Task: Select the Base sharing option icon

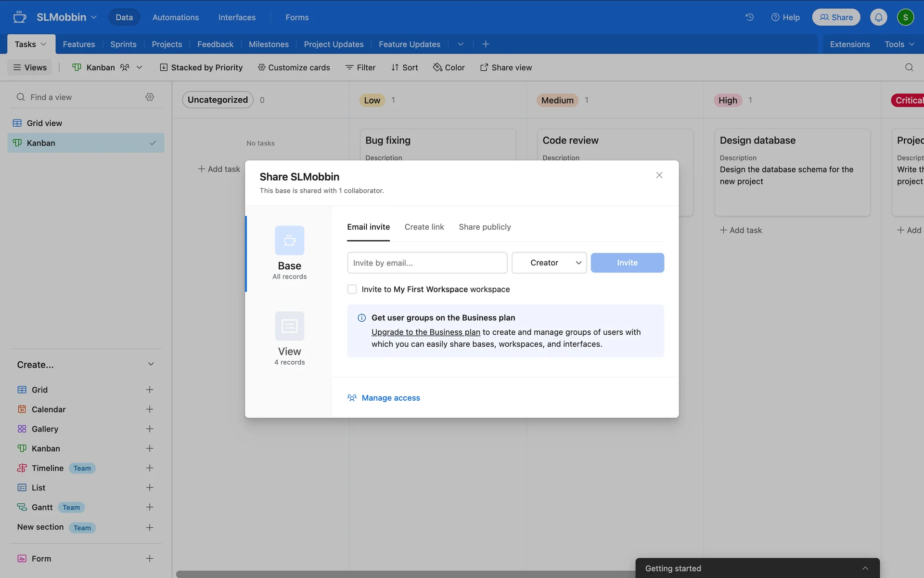Action: tap(289, 240)
